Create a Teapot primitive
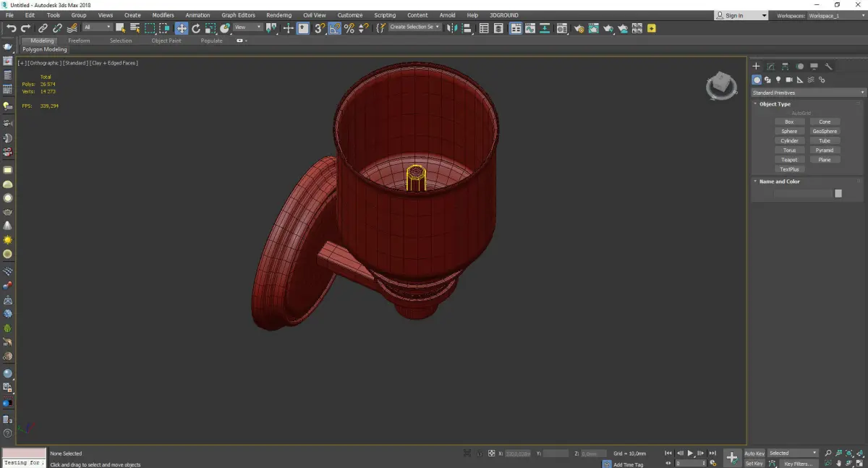Screen dimensions: 868x468 (x=789, y=160)
